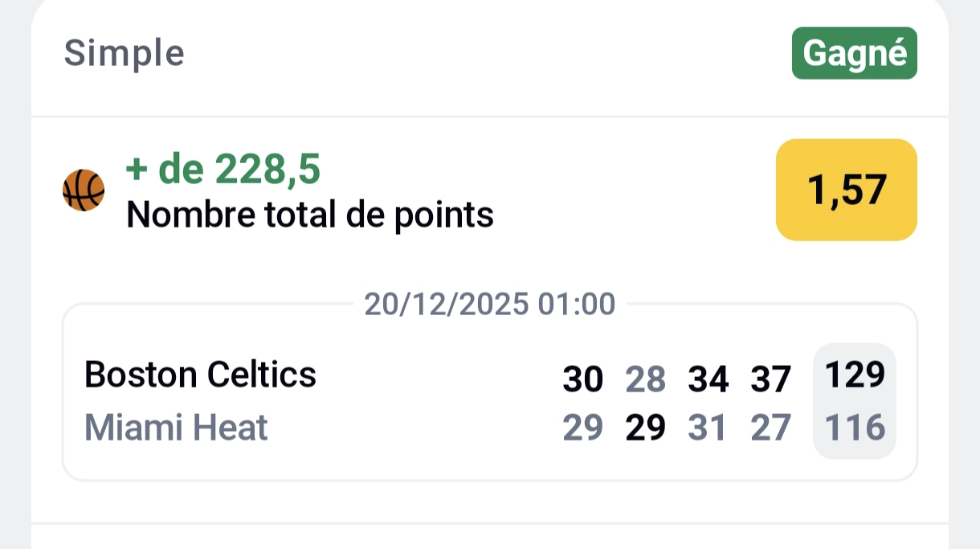Viewport: 980px width, 549px height.
Task: Click Miami Heat second-quarter score in bold
Action: [646, 428]
